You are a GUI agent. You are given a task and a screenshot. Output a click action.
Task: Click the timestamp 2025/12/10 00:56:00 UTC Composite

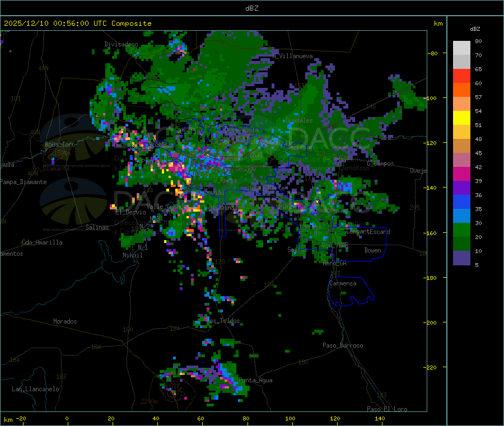(77, 24)
